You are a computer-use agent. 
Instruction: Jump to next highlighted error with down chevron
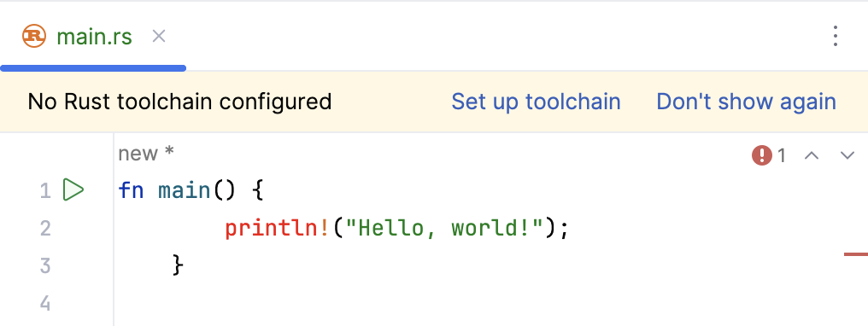coord(847,155)
